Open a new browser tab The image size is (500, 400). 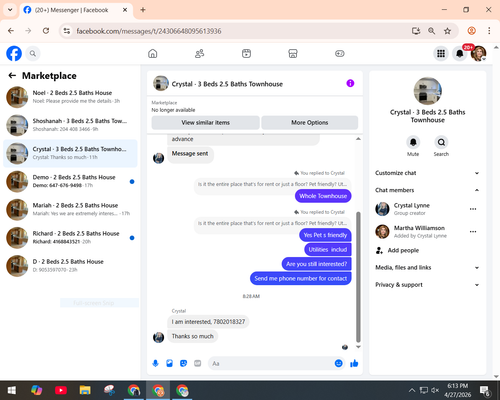click(x=143, y=10)
